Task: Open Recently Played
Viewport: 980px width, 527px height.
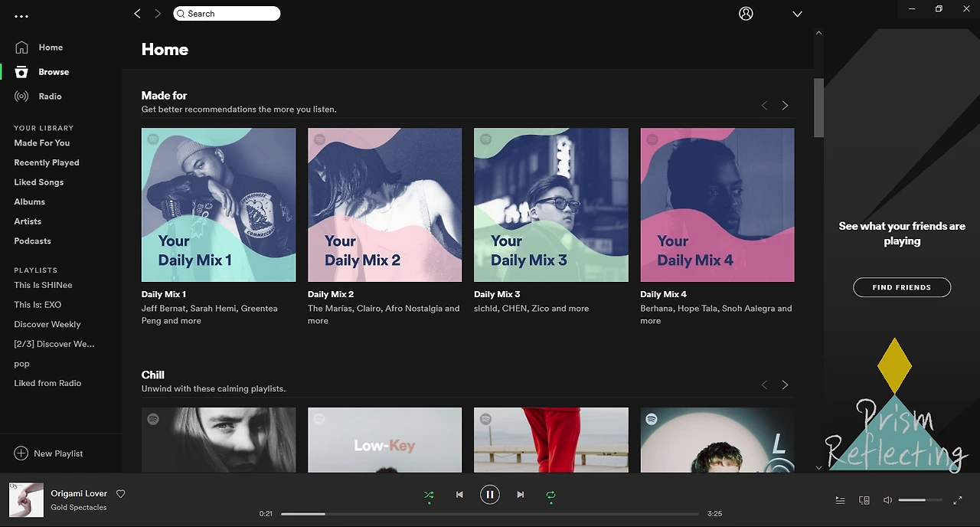Action: [x=47, y=162]
